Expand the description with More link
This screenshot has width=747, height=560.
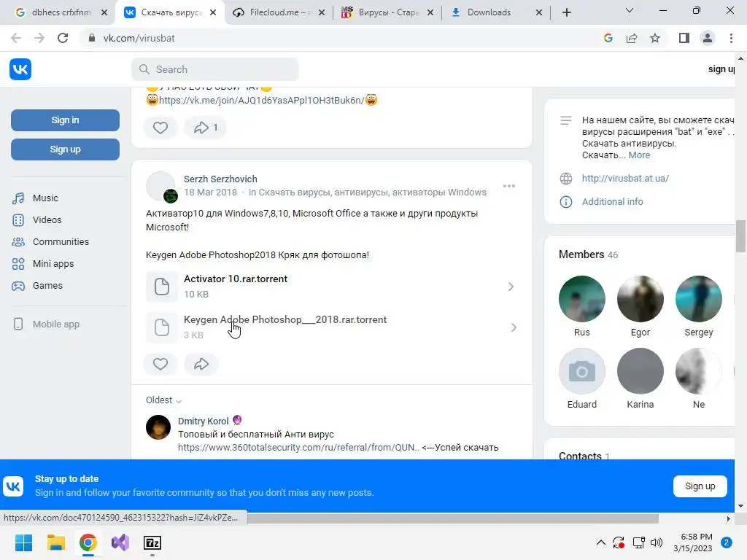click(639, 155)
